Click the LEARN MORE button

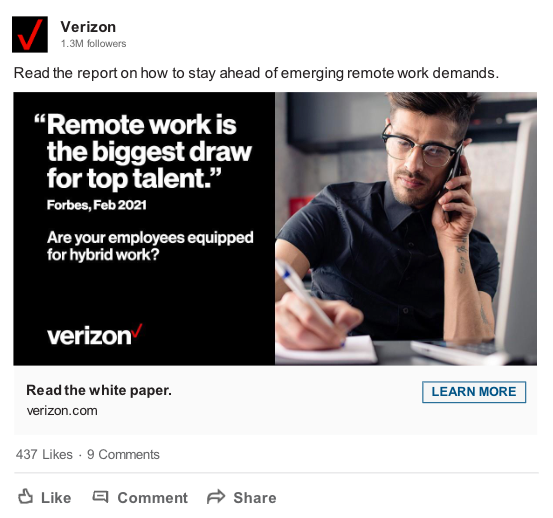[x=474, y=392]
